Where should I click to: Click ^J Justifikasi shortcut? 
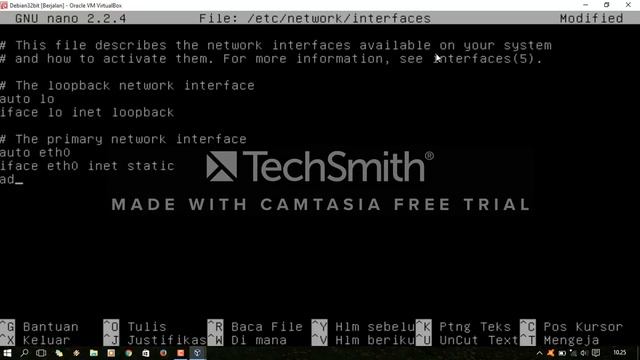(x=155, y=340)
